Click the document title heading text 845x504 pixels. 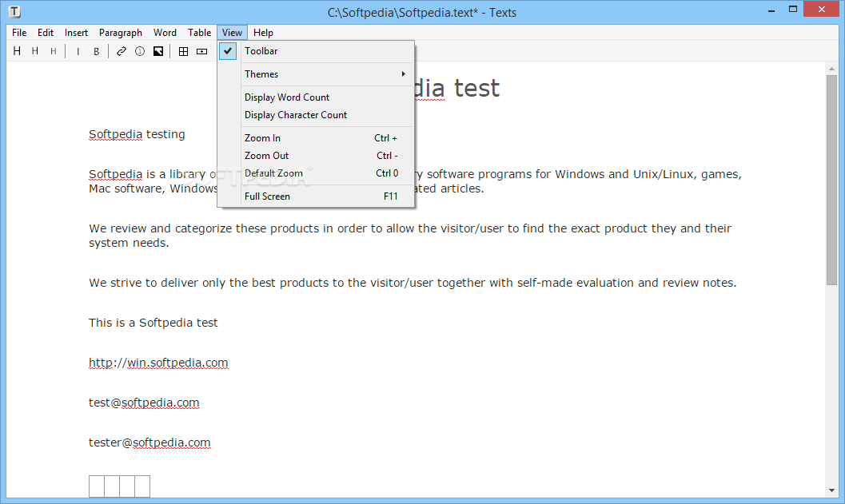coord(457,89)
